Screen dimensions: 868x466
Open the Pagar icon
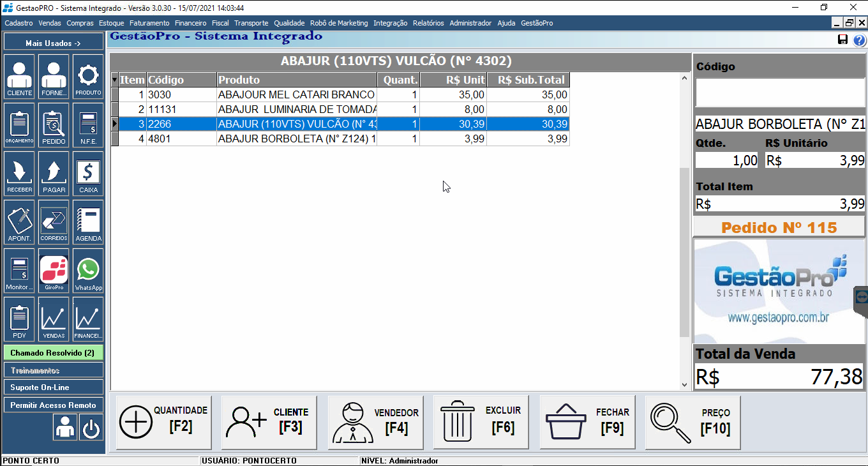[54, 174]
